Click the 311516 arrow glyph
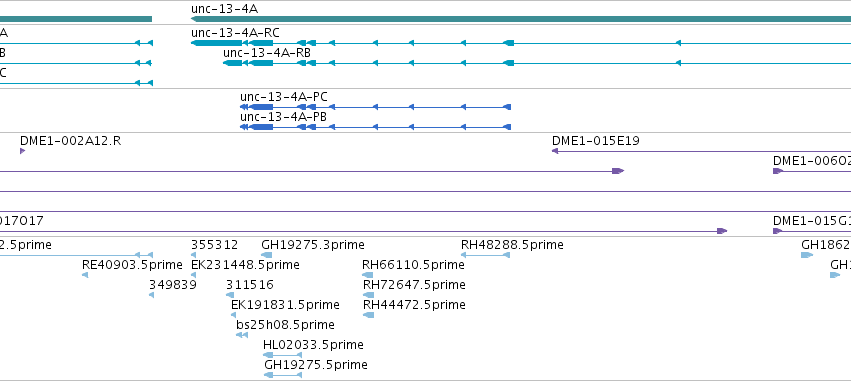The height and width of the screenshot is (381, 851). point(230,295)
